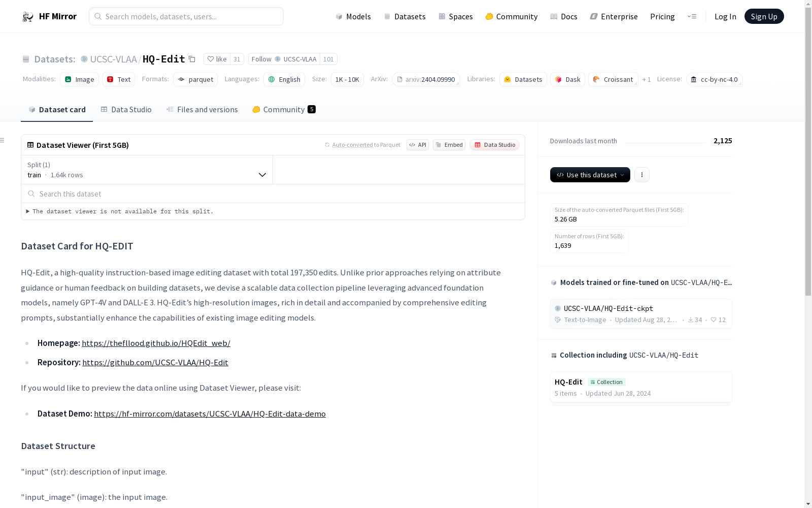Switch to the Data Studio tab
Screen dimensions: 812x508
pyautogui.click(x=126, y=110)
